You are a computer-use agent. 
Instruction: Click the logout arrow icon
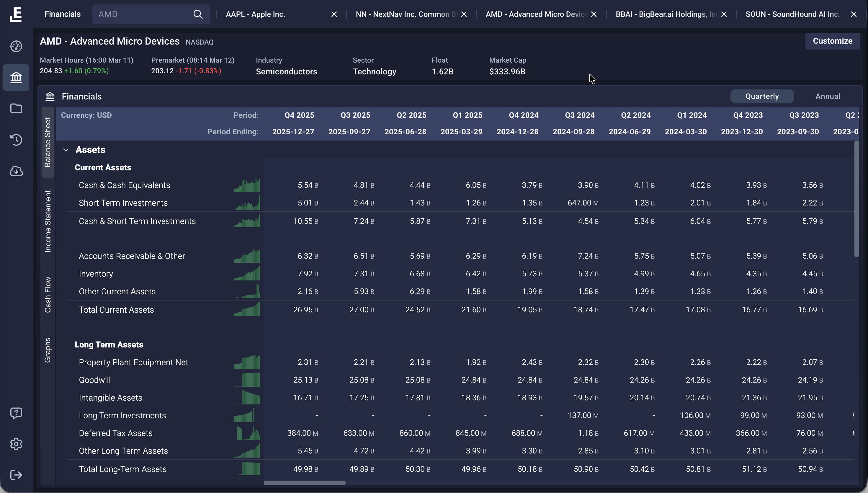(x=16, y=475)
